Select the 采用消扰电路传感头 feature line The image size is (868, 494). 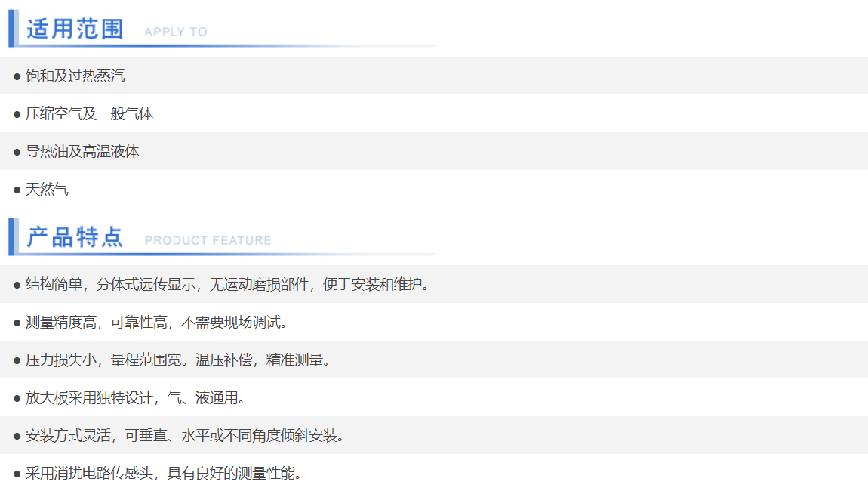tap(163, 473)
